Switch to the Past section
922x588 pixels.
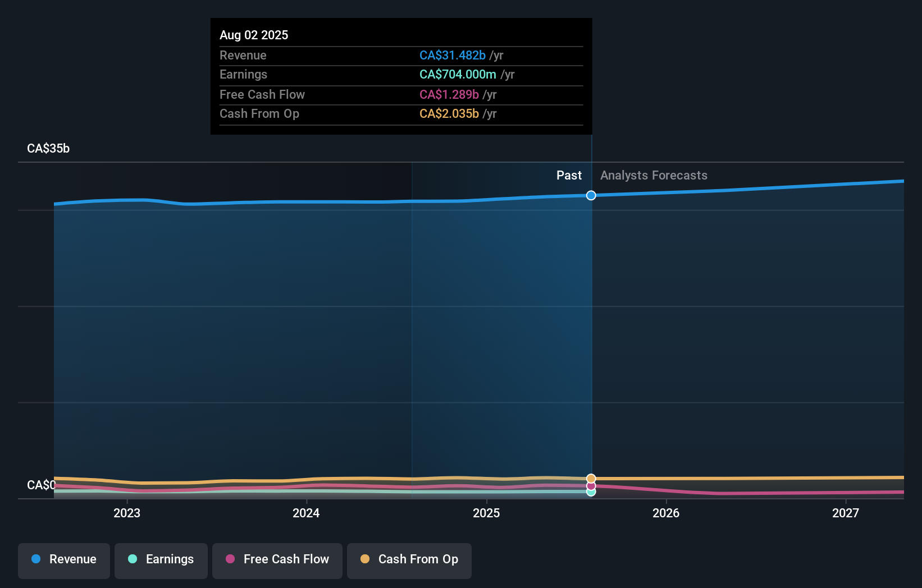pyautogui.click(x=569, y=175)
